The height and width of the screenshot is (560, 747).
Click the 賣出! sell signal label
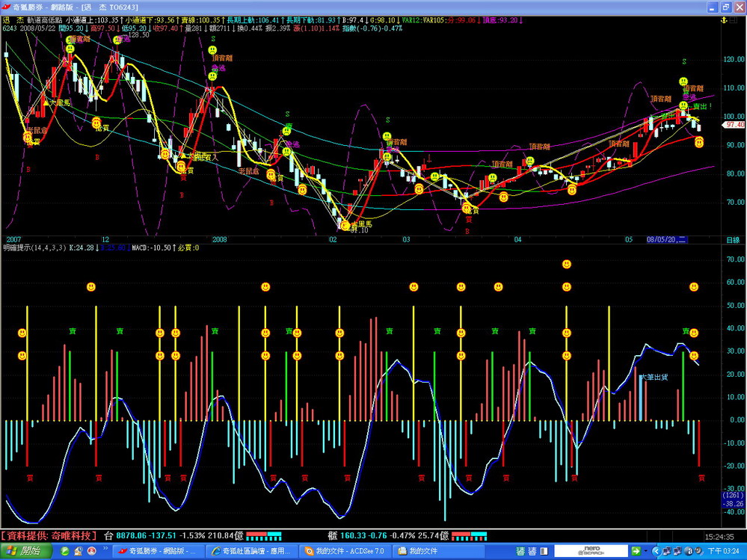pos(702,106)
